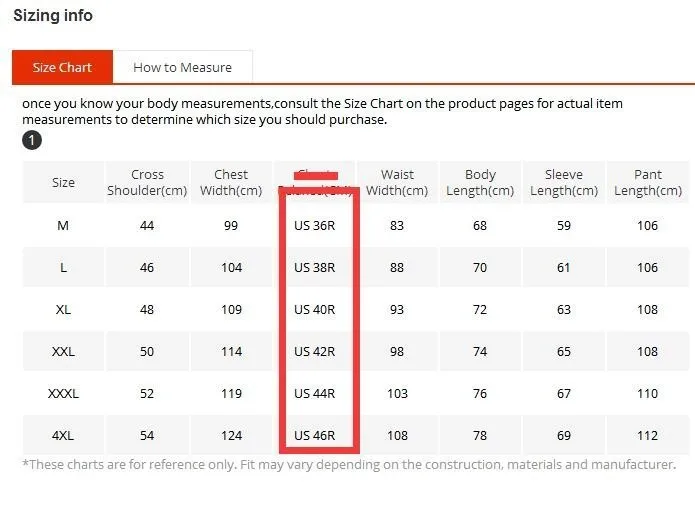Click waist width 98 in XXL row
Viewport: 695px width, 520px height.
click(397, 352)
